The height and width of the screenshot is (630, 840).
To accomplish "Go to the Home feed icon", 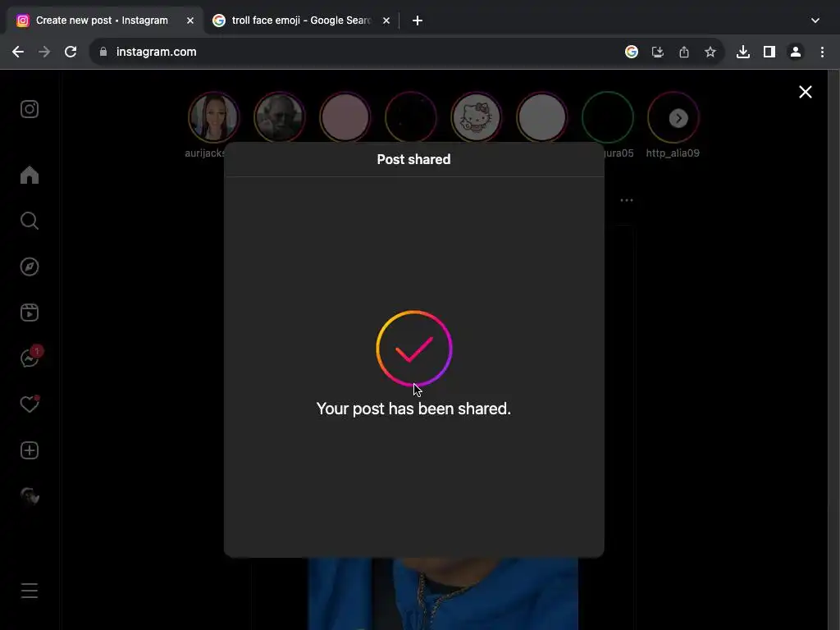I will [x=30, y=176].
